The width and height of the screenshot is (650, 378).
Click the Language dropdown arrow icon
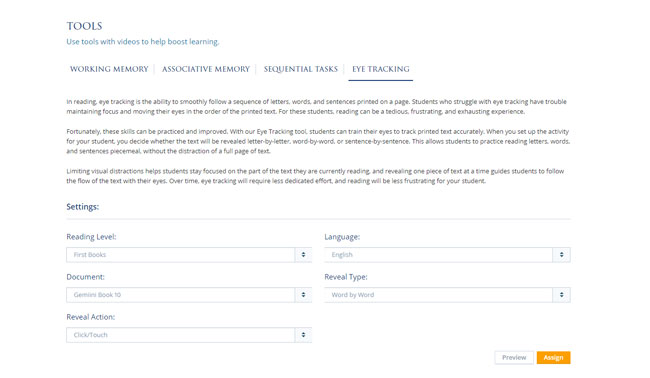tap(562, 255)
